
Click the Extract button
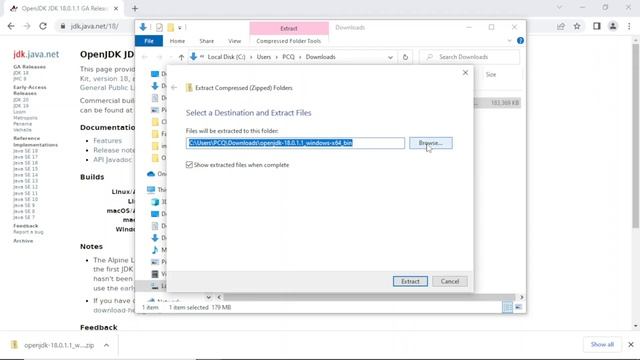coord(410,281)
